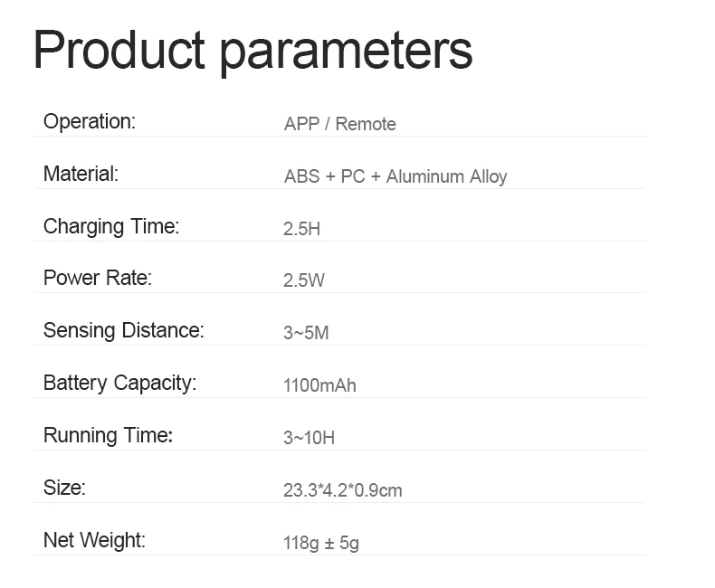
Task: Click the 118g ± 5g weight value
Action: [x=321, y=543]
